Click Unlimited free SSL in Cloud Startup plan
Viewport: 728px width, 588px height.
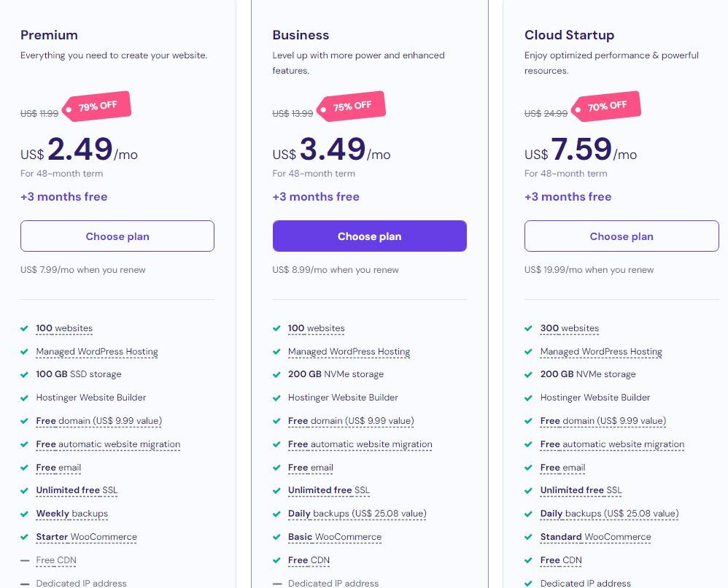581,490
